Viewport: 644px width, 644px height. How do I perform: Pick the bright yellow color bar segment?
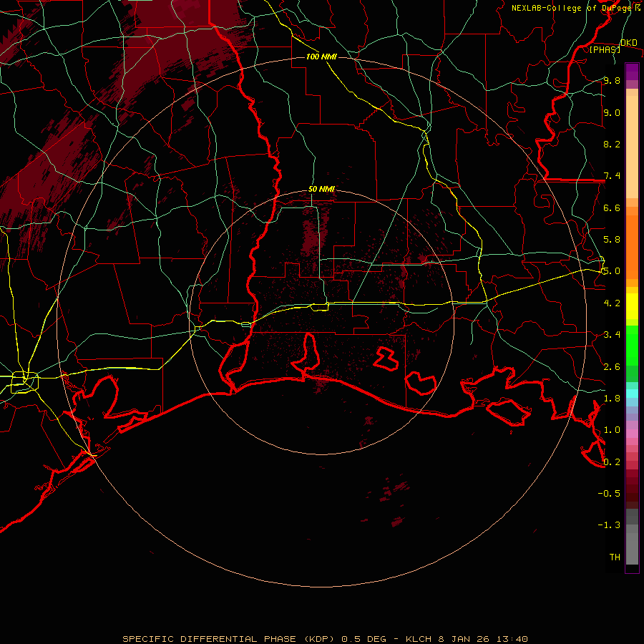pyautogui.click(x=632, y=306)
